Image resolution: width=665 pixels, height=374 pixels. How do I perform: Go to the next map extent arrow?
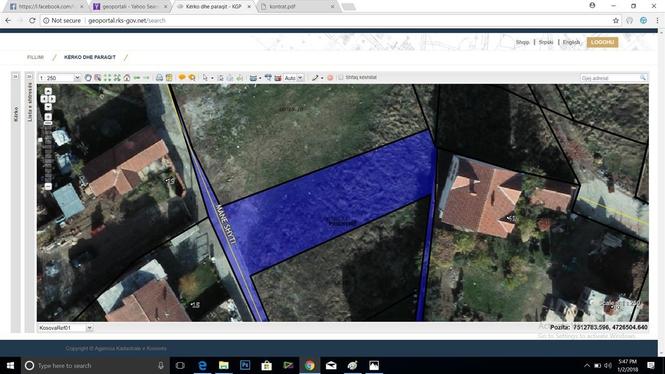(146, 78)
